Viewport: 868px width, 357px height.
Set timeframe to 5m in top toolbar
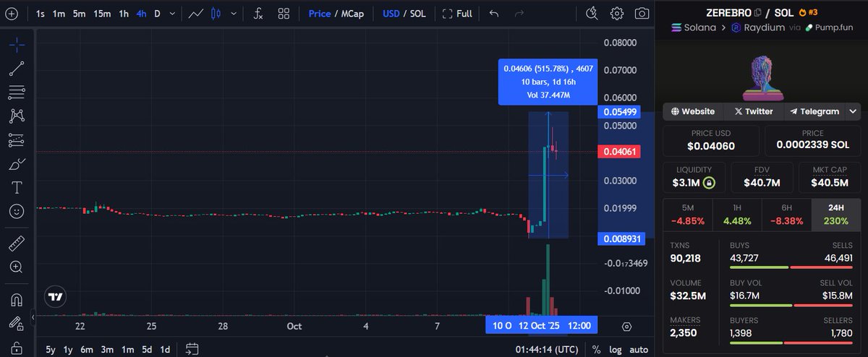(79, 14)
